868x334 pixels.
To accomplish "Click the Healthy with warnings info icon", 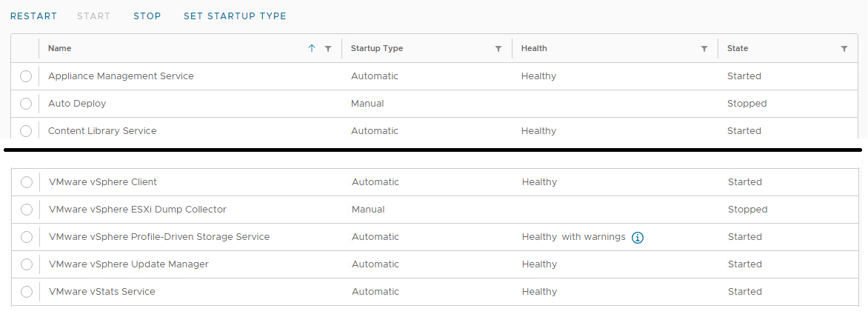I will click(x=638, y=238).
